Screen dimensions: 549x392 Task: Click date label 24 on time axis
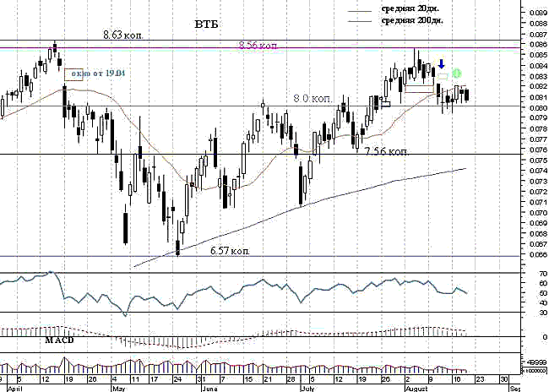(178, 379)
